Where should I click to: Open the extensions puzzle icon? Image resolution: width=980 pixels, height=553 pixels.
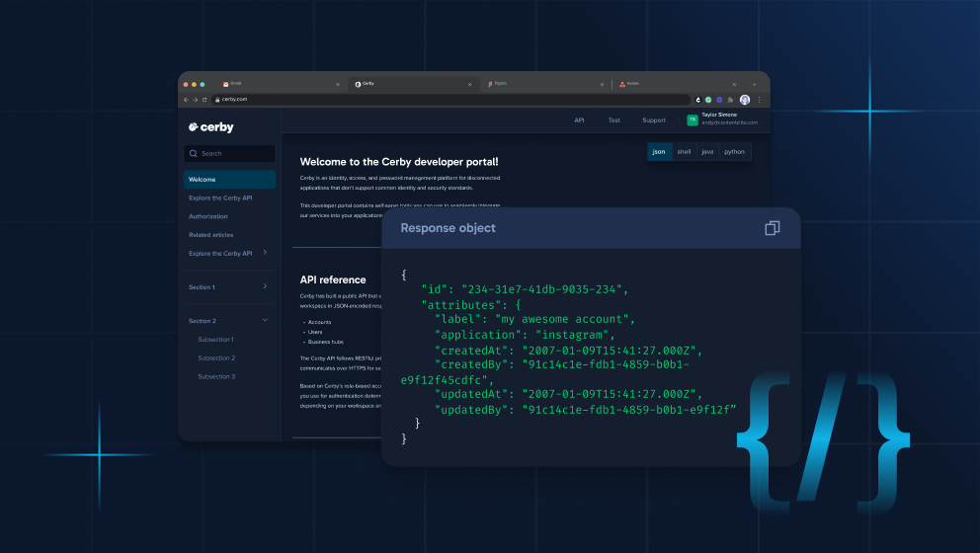[730, 100]
